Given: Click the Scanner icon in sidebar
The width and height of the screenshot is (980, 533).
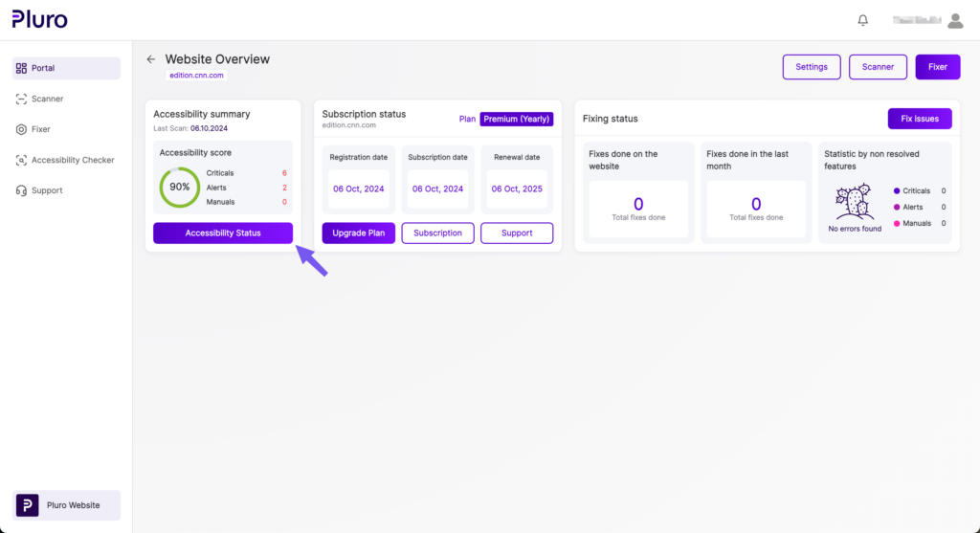Looking at the screenshot, I should (x=22, y=99).
